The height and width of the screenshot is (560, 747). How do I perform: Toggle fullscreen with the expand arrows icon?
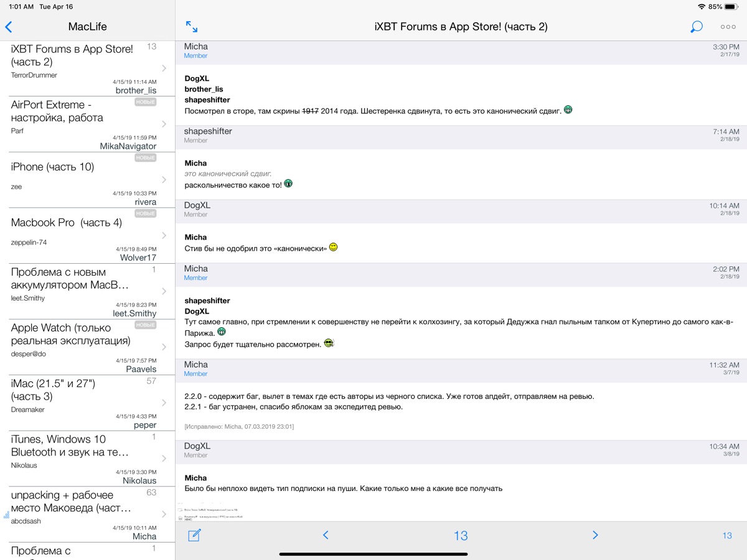point(192,27)
